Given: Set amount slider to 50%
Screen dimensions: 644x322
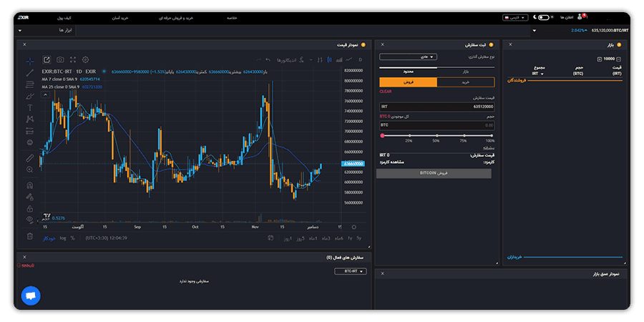Looking at the screenshot, I should tap(437, 135).
